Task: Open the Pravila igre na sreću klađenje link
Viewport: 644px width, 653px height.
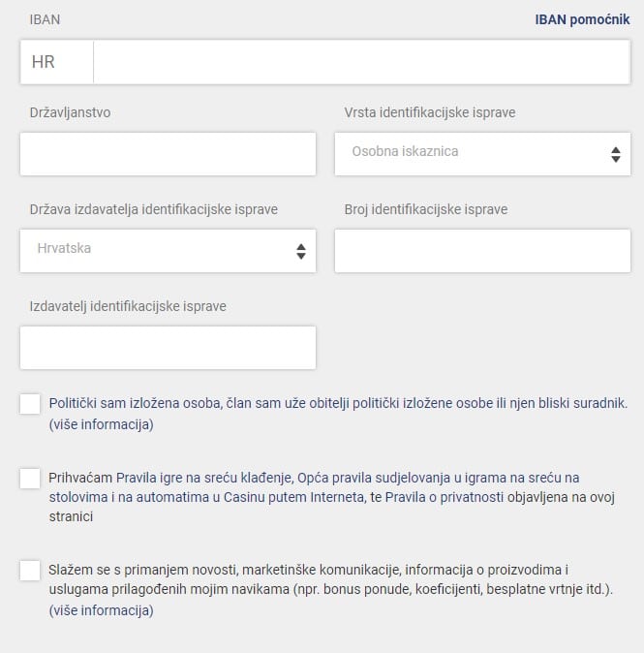Action: [x=203, y=478]
